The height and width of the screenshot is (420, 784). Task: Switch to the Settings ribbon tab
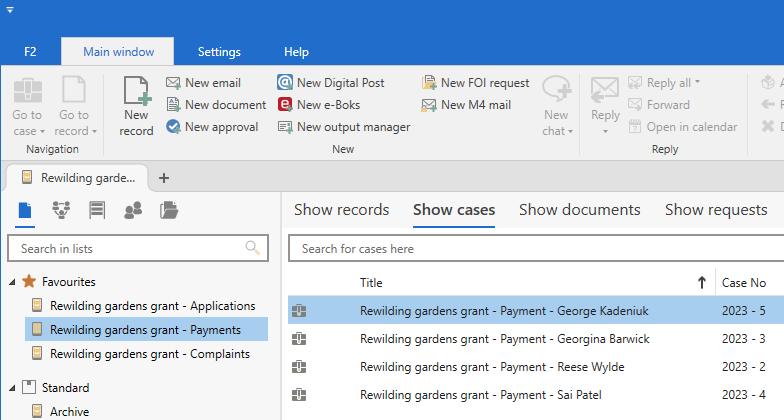pos(219,51)
